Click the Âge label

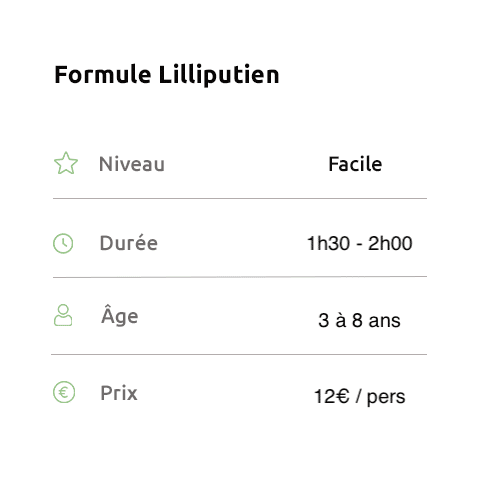coord(120,315)
